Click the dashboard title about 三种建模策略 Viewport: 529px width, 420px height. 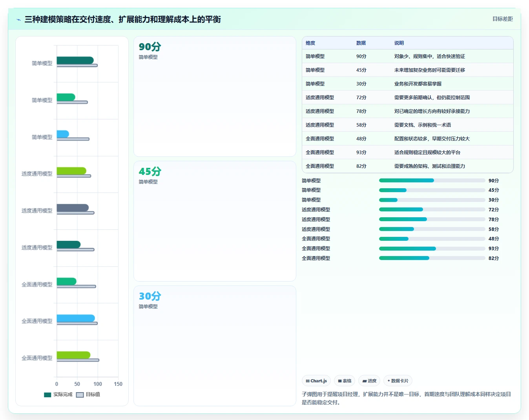point(122,19)
